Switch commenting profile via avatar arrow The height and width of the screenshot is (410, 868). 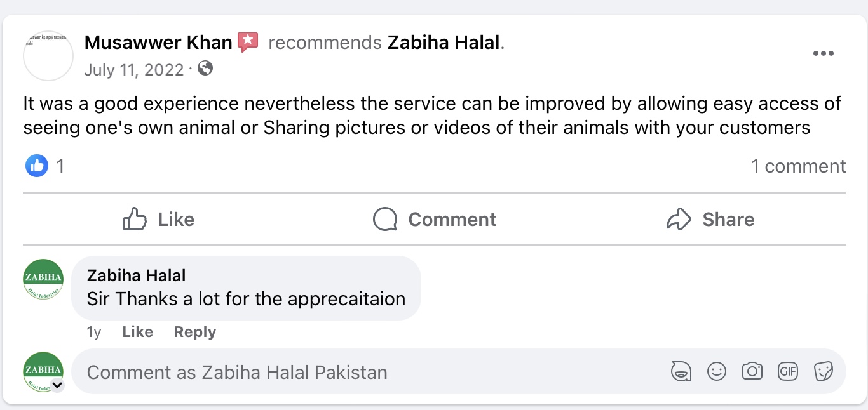[x=57, y=385]
